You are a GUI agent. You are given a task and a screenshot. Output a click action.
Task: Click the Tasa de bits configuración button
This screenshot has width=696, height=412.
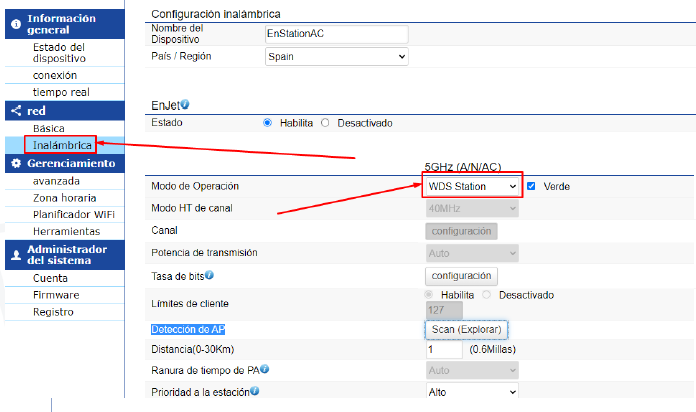tap(461, 276)
